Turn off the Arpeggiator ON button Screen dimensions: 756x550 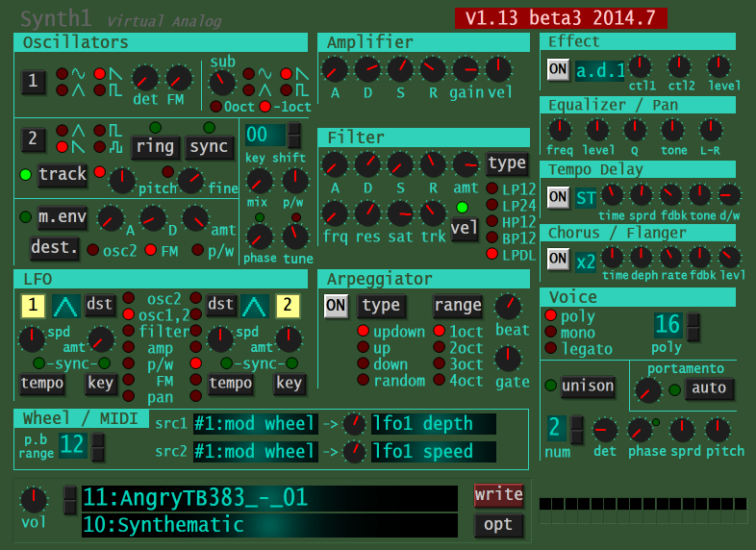pyautogui.click(x=336, y=306)
